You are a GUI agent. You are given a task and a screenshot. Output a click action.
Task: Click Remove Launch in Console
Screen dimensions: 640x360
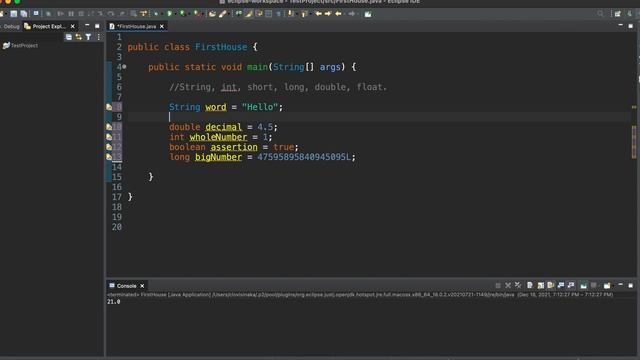(x=508, y=285)
